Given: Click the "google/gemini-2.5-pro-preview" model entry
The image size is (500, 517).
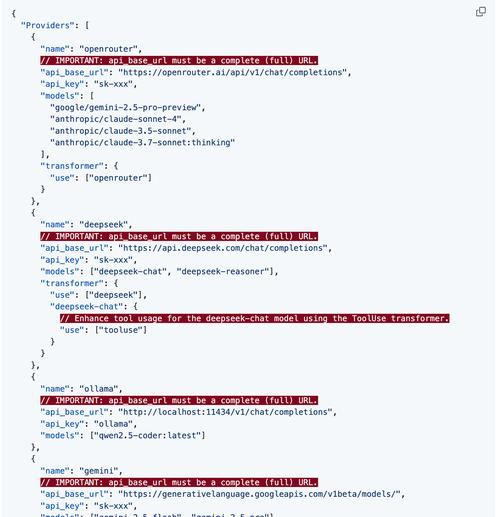Looking at the screenshot, I should coord(125,107).
